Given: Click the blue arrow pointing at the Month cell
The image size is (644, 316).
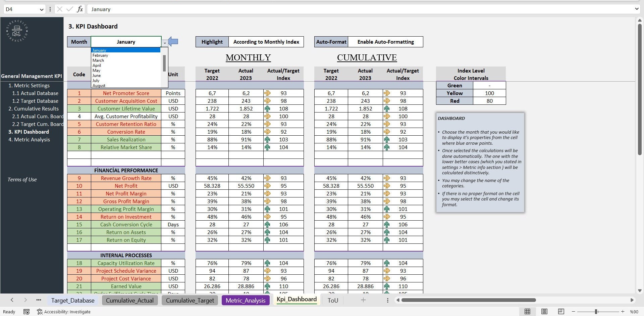Looking at the screenshot, I should coord(173,41).
